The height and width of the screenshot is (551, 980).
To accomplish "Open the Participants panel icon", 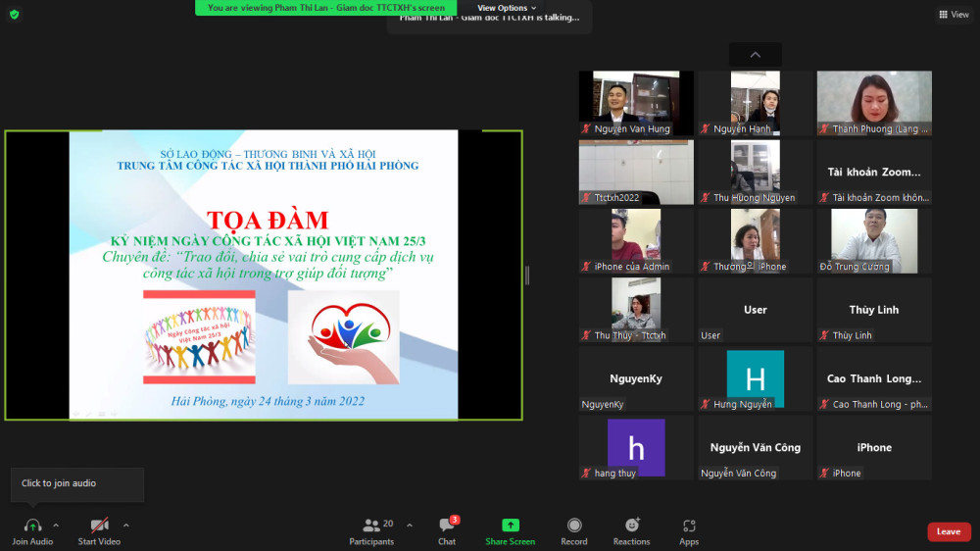I will tap(371, 526).
